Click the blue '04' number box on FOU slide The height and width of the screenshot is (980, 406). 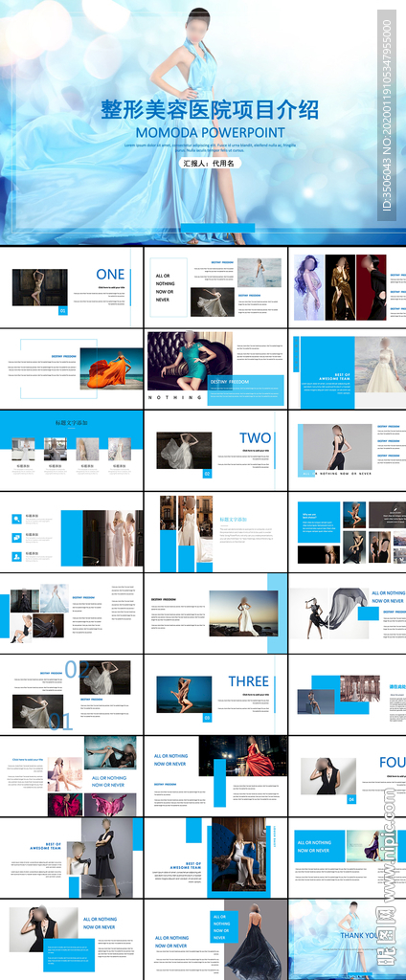pos(351,799)
